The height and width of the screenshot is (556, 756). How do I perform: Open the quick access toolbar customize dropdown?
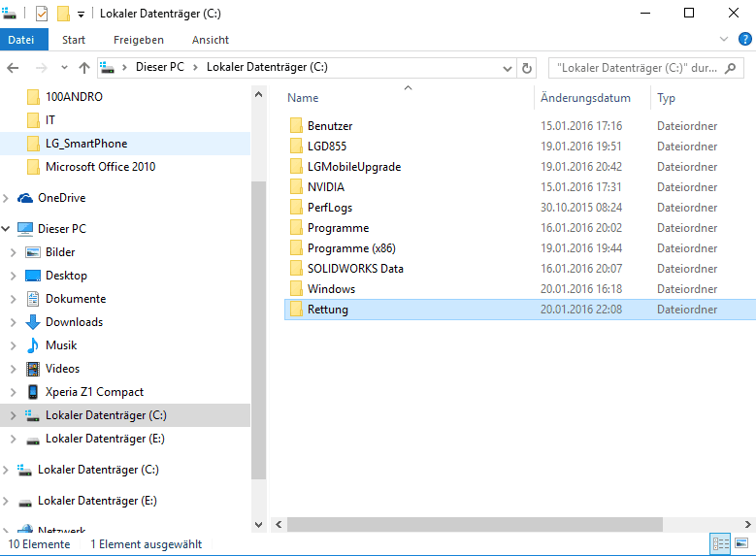point(81,15)
